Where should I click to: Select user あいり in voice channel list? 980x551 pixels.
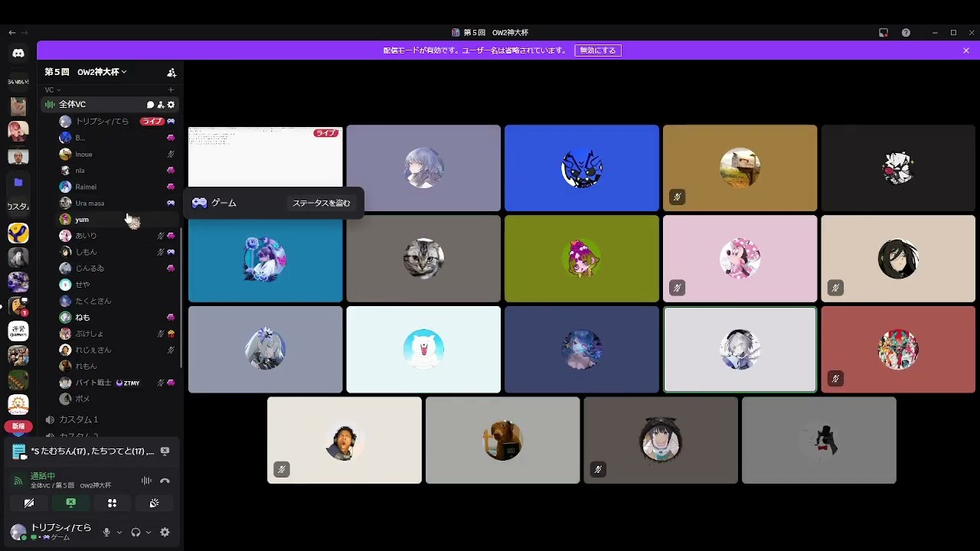click(118, 236)
